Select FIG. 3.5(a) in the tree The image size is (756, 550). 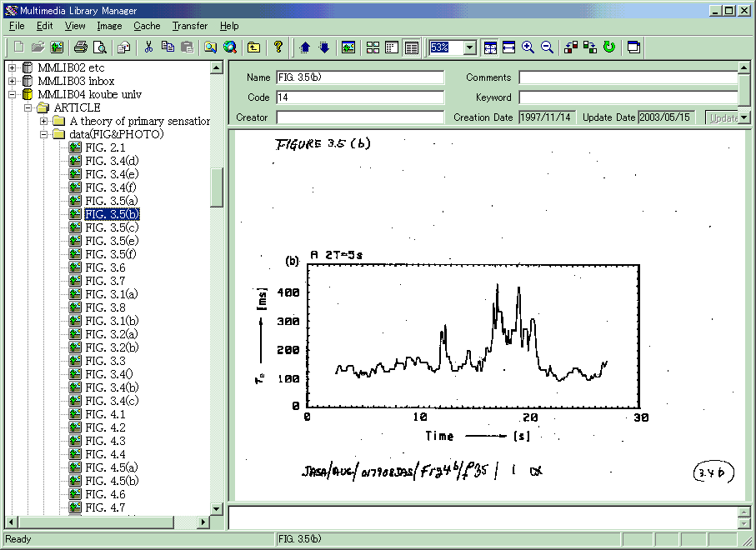[112, 201]
